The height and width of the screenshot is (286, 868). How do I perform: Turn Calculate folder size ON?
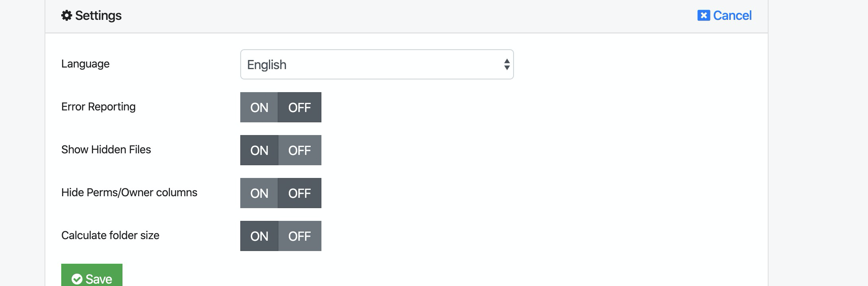(259, 236)
